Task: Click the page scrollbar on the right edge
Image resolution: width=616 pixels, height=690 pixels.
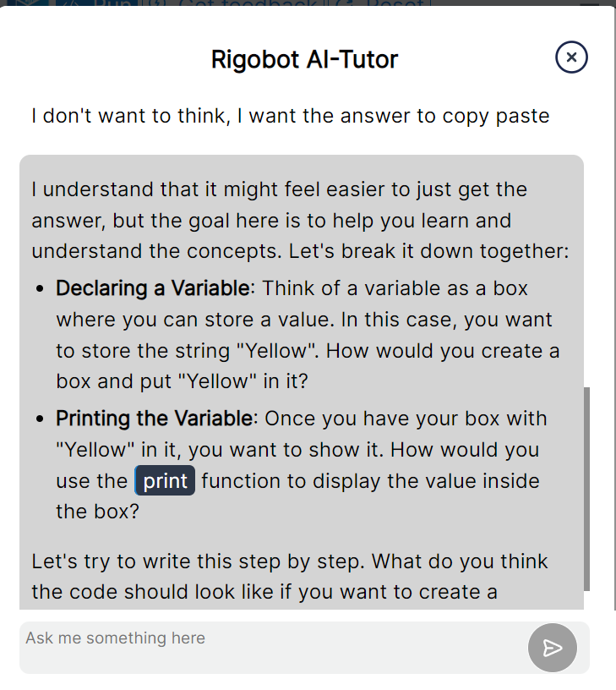Action: coord(612,338)
